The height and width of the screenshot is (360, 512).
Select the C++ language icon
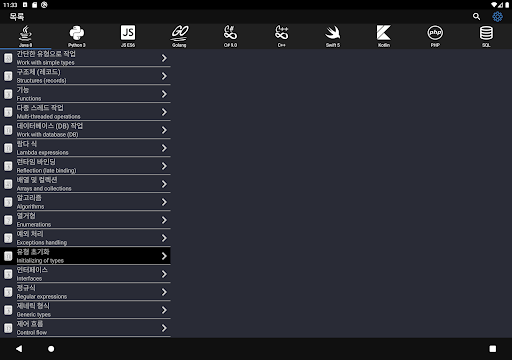282,36
